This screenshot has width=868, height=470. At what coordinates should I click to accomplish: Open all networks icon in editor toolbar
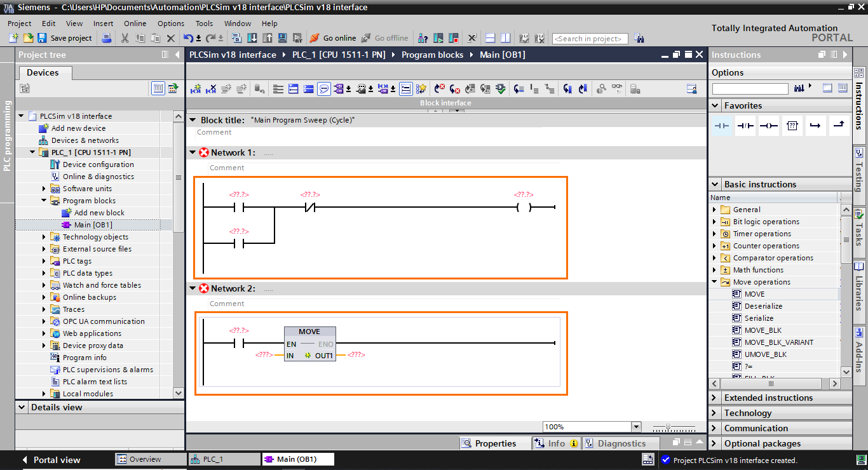pos(294,89)
